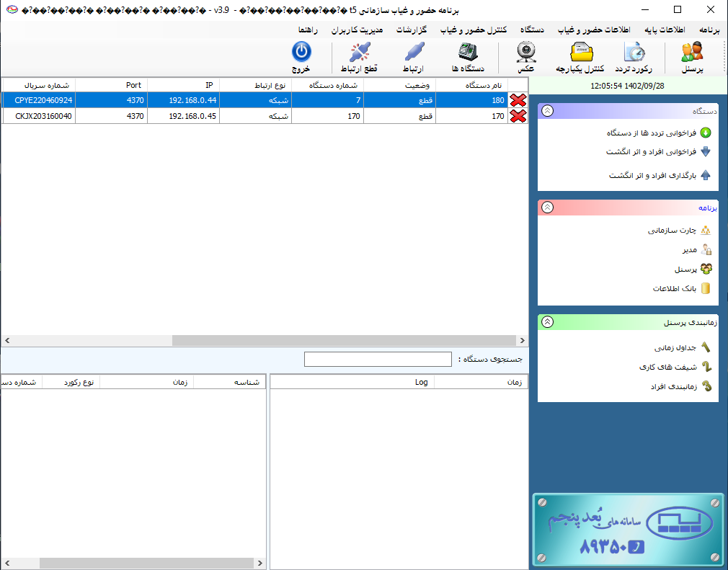Collapse the دستگاه sidebar panel
The width and height of the screenshot is (728, 570).
547,111
